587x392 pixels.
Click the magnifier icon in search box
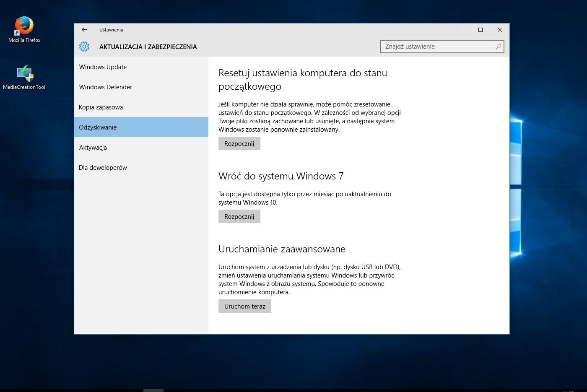498,47
